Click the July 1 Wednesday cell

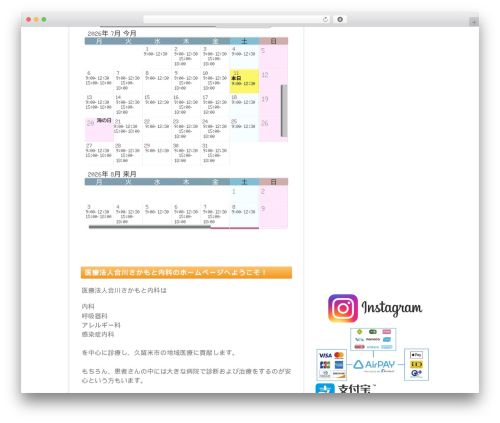point(157,57)
